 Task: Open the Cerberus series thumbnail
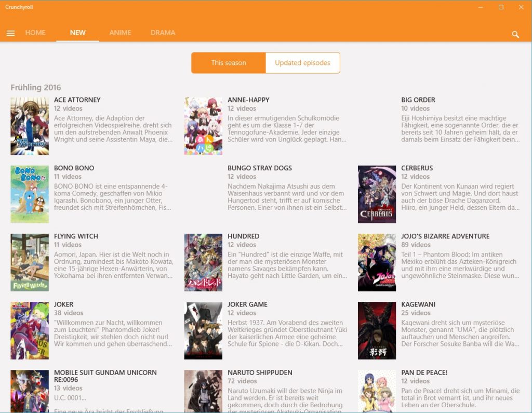click(377, 194)
